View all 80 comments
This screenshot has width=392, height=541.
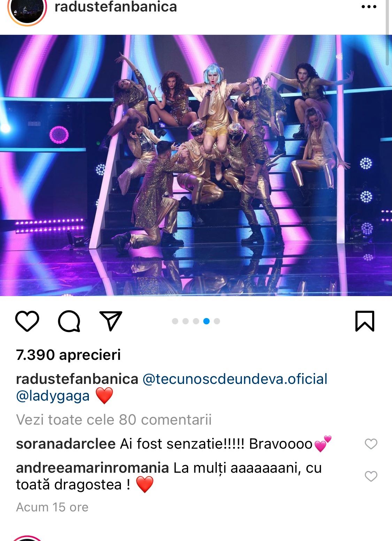(114, 420)
